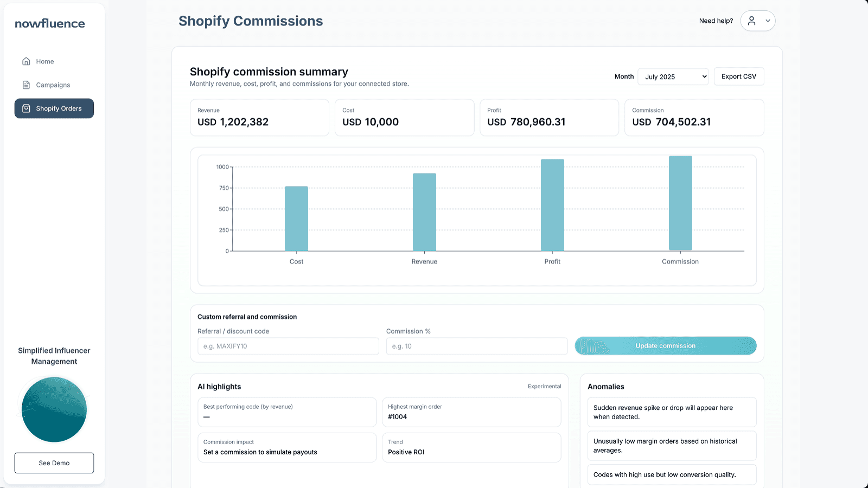The width and height of the screenshot is (868, 488).
Task: Open the Campaigns menu item
Action: (54, 85)
